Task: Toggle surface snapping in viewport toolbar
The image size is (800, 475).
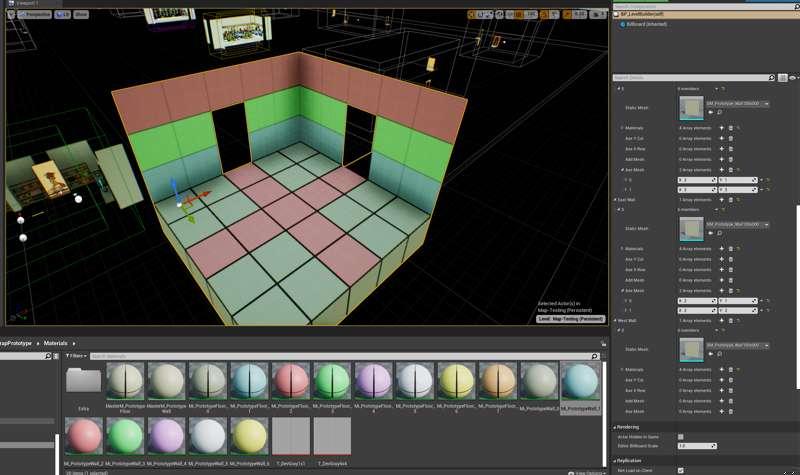Action: click(509, 15)
